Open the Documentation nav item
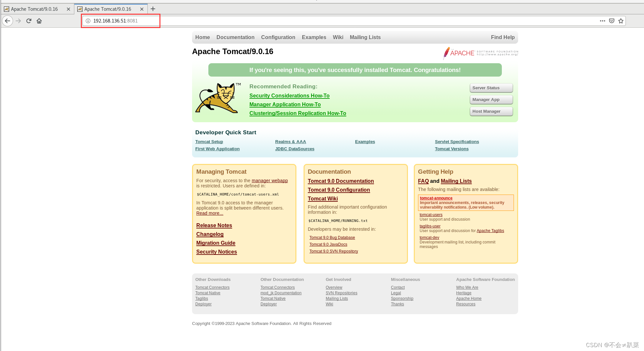Image resolution: width=644 pixels, height=351 pixels. coord(235,37)
